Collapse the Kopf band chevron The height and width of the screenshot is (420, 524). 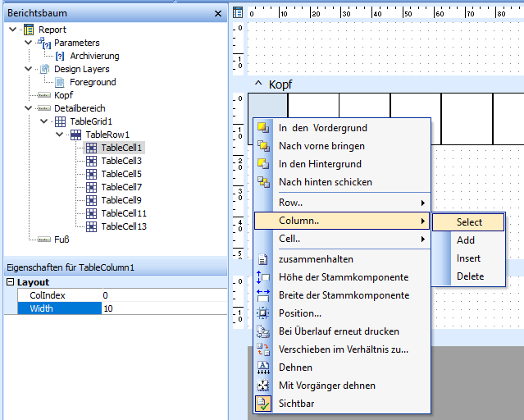[x=258, y=83]
